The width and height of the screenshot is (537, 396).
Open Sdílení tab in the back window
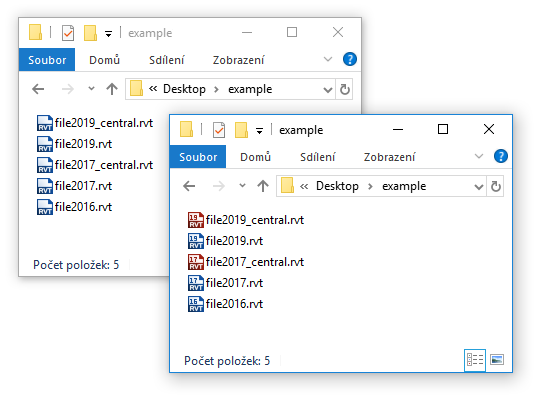tap(167, 60)
